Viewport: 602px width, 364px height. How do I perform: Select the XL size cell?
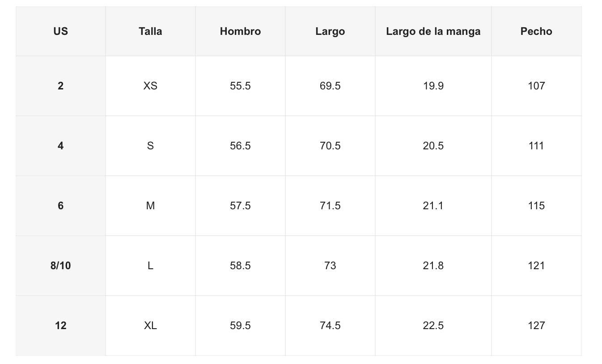150,326
